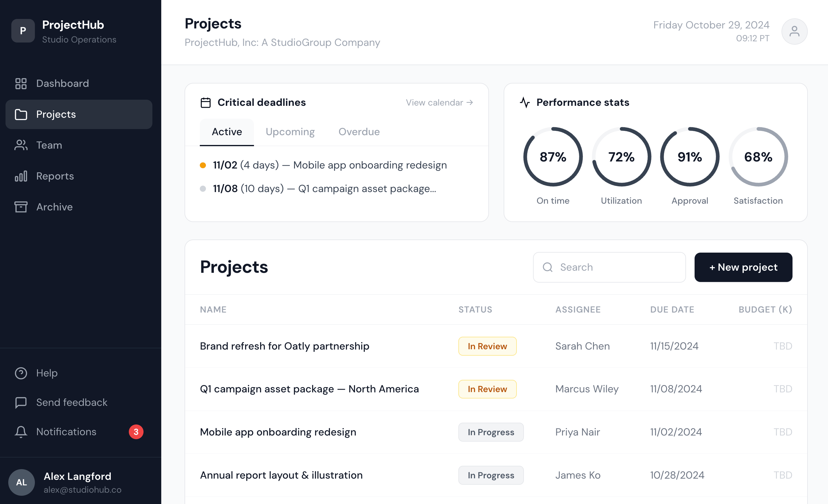Click the user profile icon at top right
The image size is (828, 504).
pos(794,31)
